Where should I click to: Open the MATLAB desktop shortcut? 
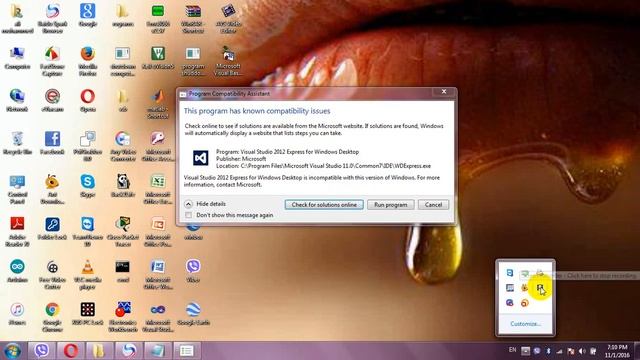158,104
